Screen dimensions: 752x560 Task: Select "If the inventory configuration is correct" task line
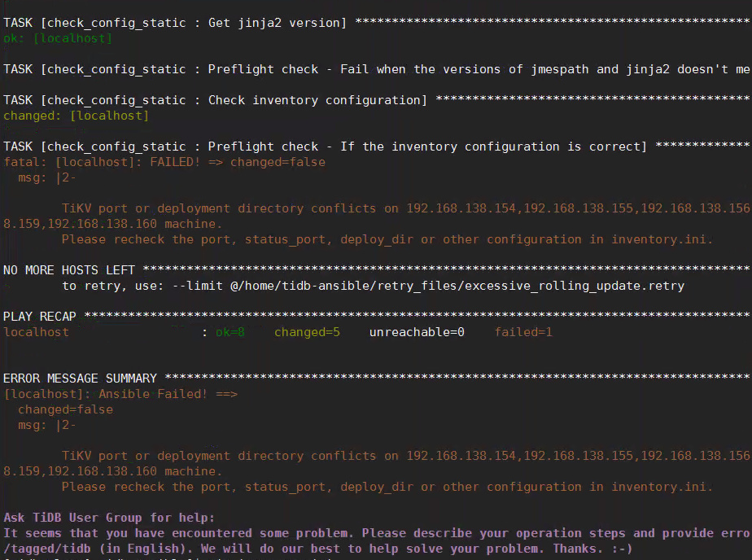(376, 147)
